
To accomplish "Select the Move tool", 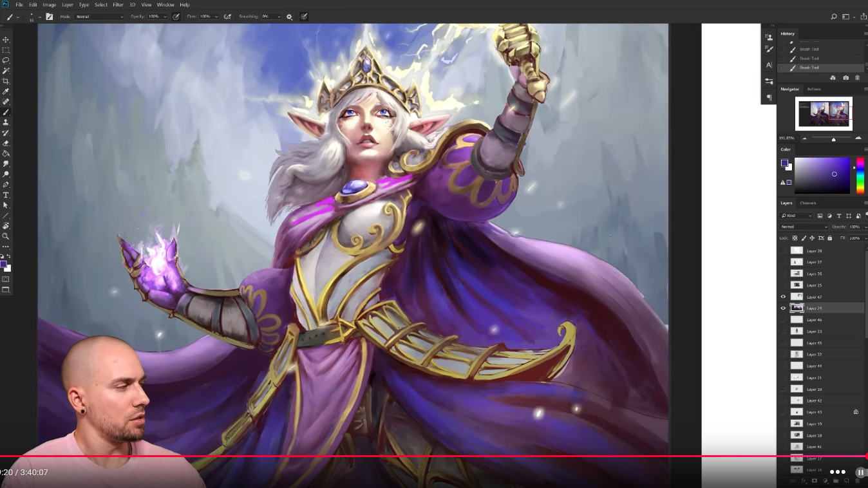I will [6, 40].
